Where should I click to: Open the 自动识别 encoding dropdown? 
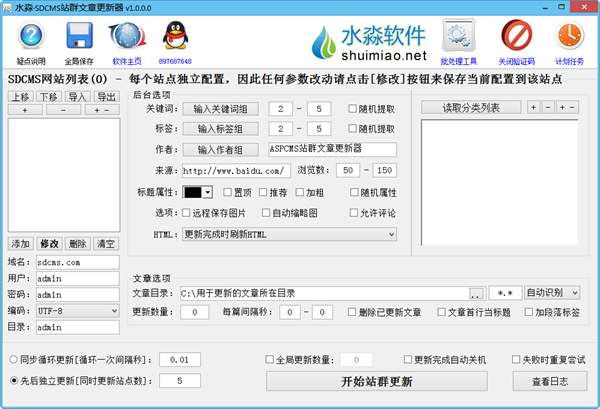click(552, 293)
